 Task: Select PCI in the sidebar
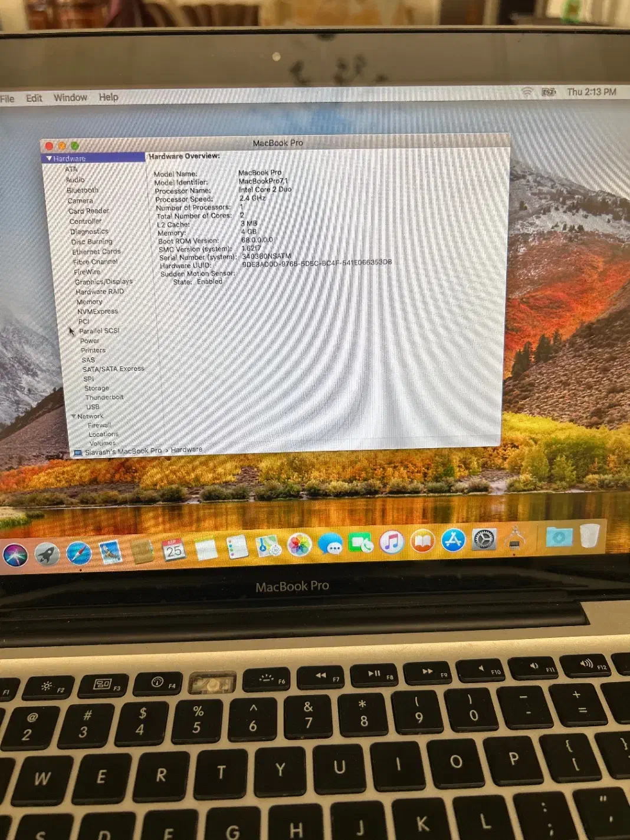coord(84,321)
